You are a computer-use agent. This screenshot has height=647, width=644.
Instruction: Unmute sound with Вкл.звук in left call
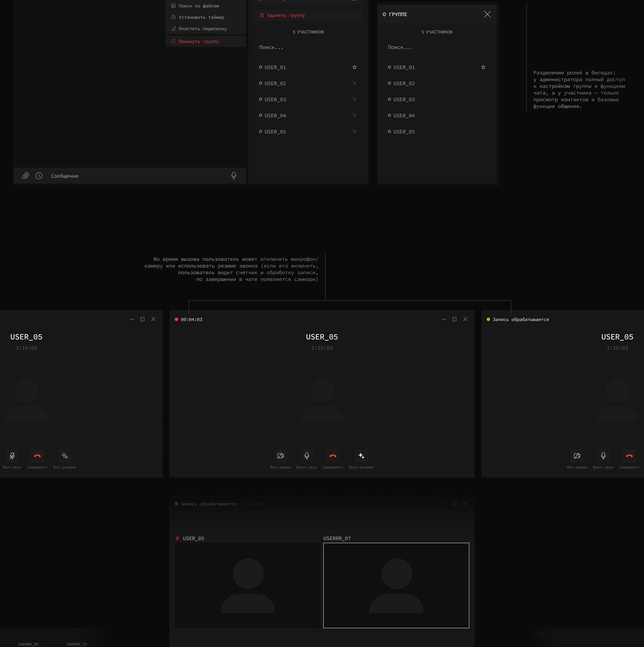pyautogui.click(x=12, y=456)
